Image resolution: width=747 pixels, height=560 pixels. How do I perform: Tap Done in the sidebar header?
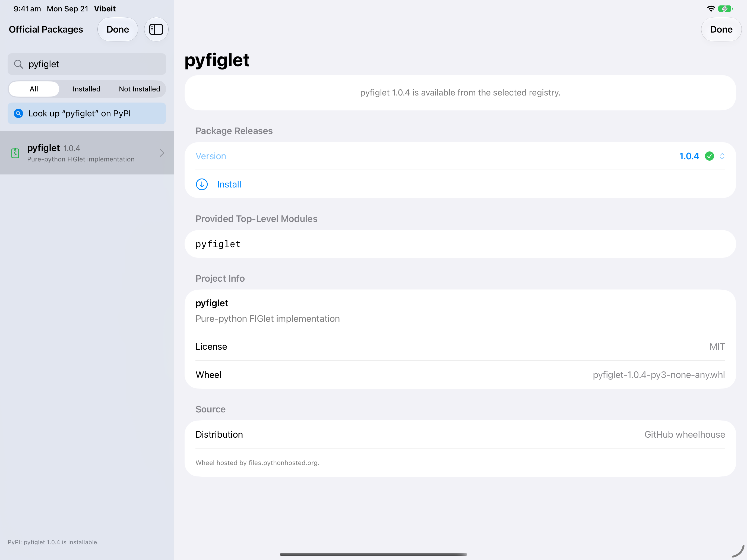pos(118,29)
